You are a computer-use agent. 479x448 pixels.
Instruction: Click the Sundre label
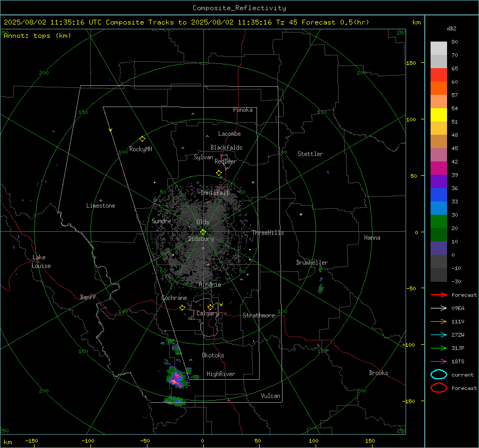(161, 221)
